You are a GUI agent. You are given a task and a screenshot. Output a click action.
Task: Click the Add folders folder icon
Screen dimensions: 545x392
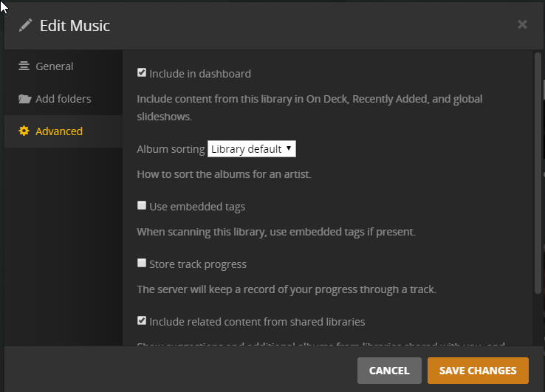pyautogui.click(x=24, y=99)
